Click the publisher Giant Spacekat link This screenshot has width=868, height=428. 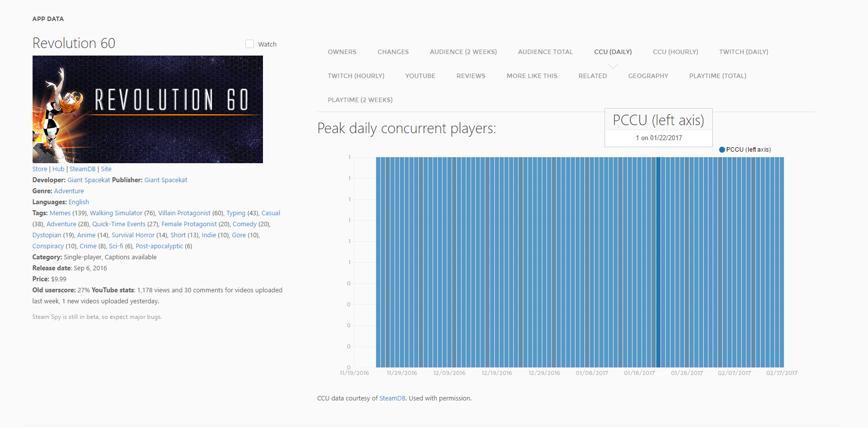coord(166,180)
